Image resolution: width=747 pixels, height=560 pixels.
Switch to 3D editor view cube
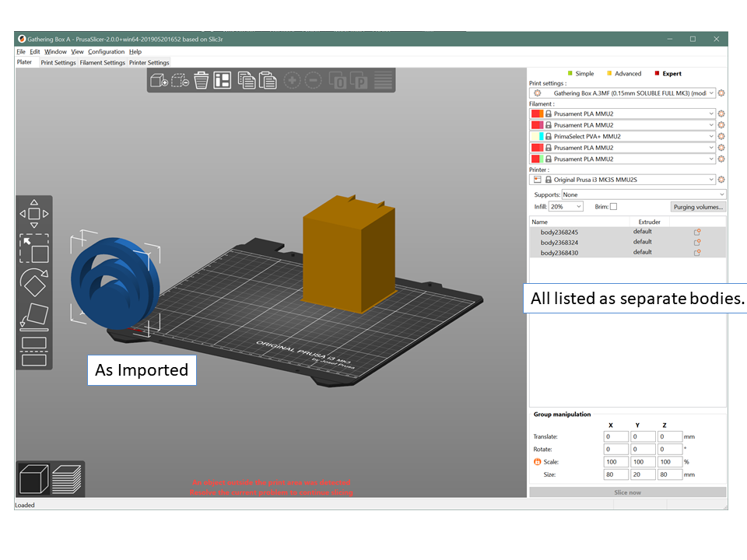click(x=33, y=479)
